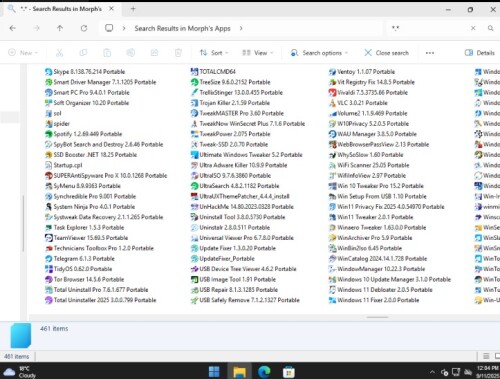
Task: Select the Search Results in Morph's tab
Action: point(62,9)
